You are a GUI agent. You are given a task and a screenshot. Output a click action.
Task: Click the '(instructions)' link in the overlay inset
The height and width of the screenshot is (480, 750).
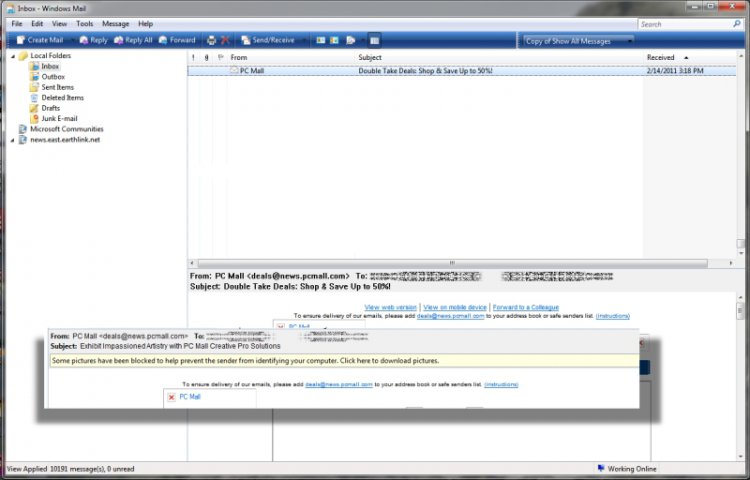click(501, 384)
